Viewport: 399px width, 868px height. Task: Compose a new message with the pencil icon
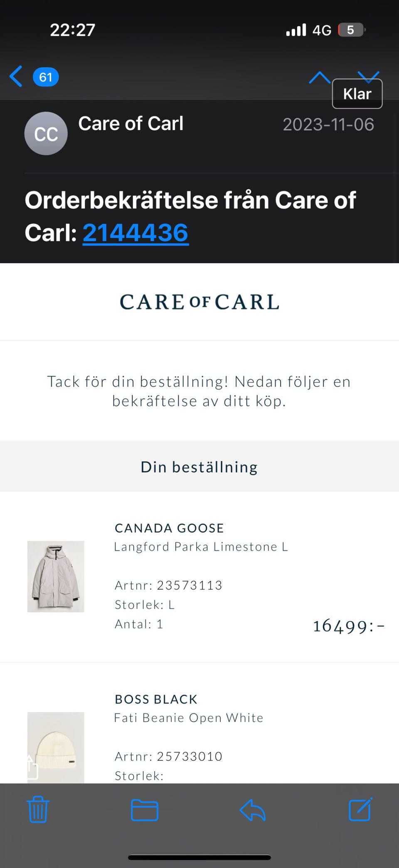point(360,809)
